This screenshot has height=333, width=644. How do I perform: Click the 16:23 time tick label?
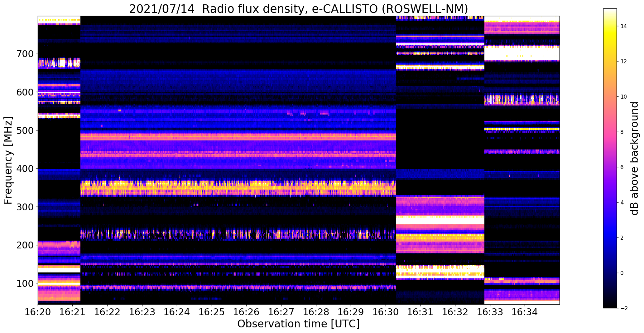[142, 312]
